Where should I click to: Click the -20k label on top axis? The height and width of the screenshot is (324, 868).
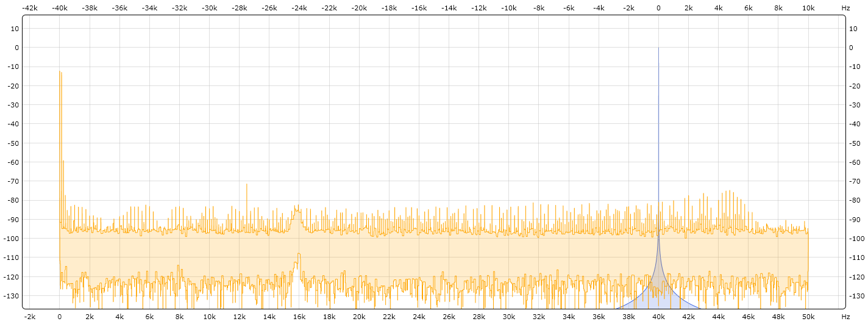[359, 7]
